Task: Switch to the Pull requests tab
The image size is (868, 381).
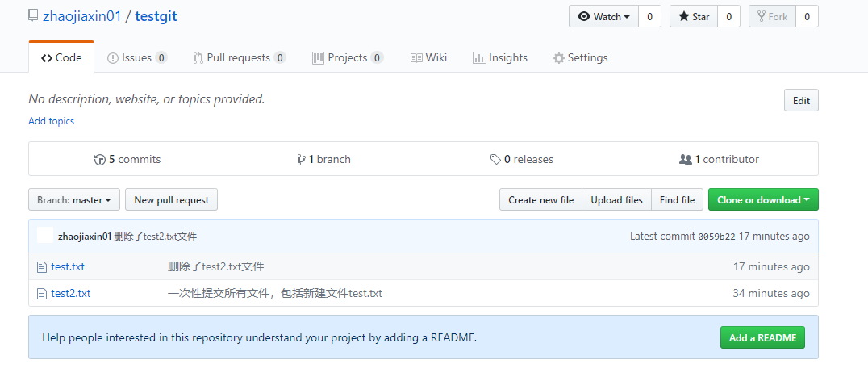Action: [239, 57]
